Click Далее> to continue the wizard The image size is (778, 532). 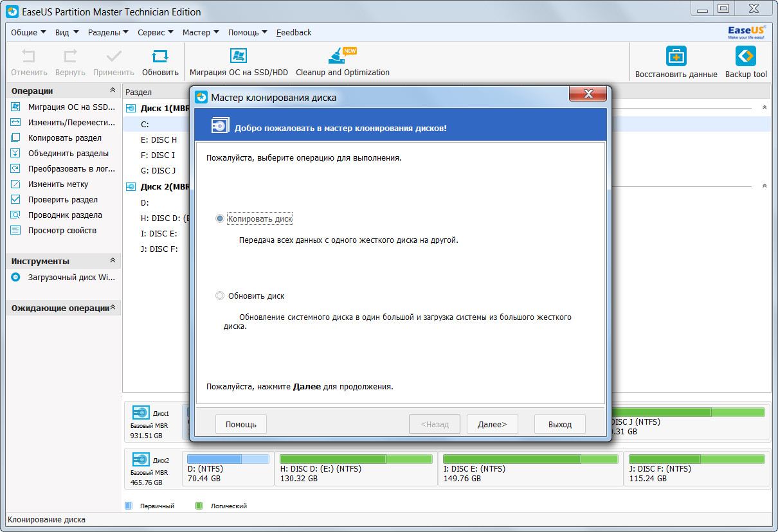tap(492, 424)
